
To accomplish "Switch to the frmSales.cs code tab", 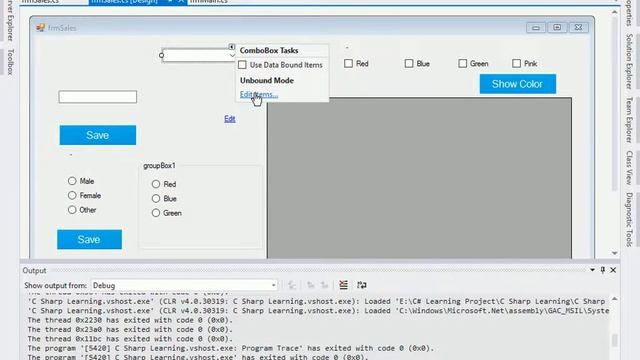I will (x=40, y=2).
